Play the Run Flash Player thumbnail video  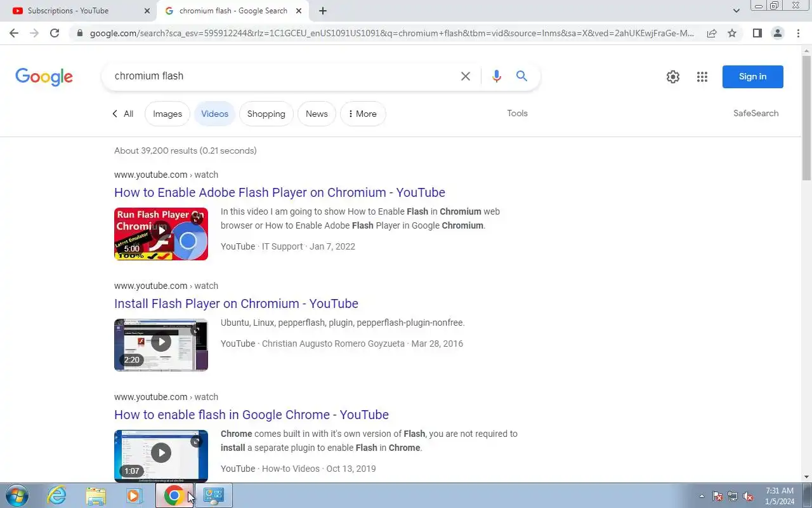point(161,234)
